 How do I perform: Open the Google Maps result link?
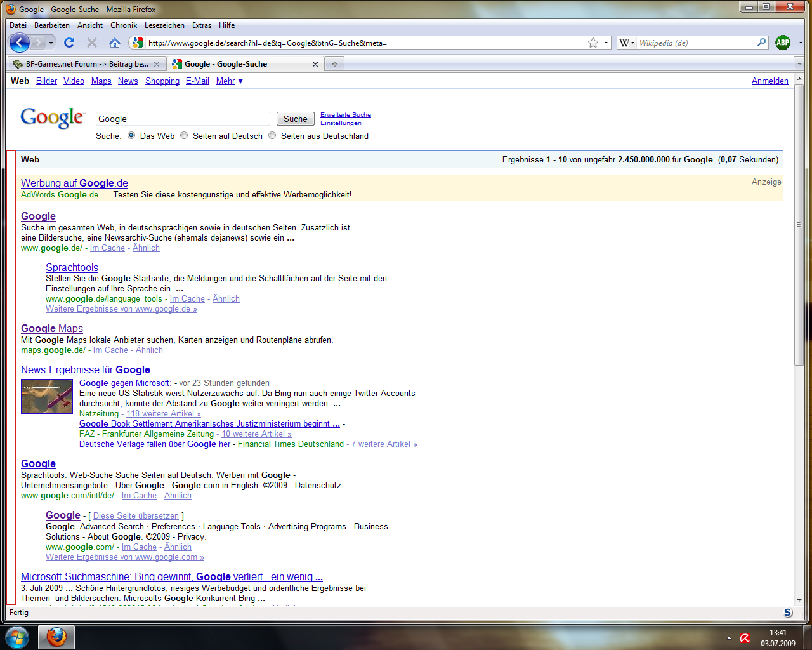pos(52,328)
